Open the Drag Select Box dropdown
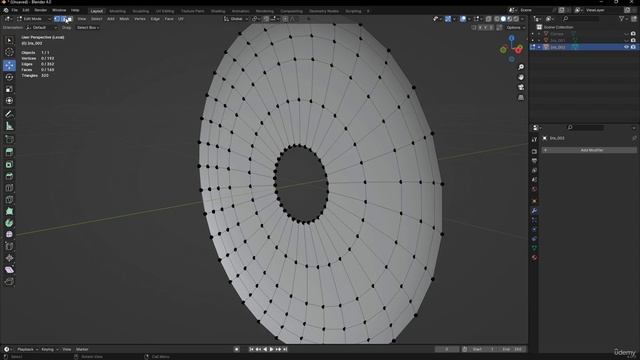Image resolution: width=640 pixels, height=360 pixels. [88, 27]
